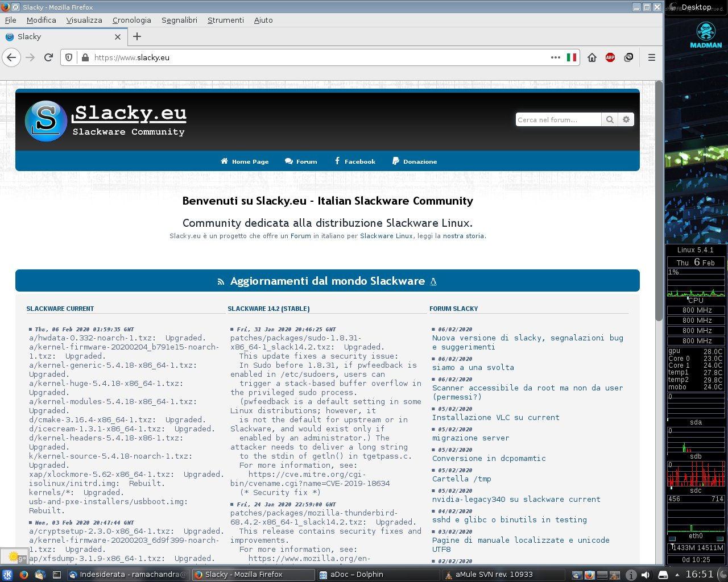
Task: Open Home Page navigation link
Action: tap(245, 161)
